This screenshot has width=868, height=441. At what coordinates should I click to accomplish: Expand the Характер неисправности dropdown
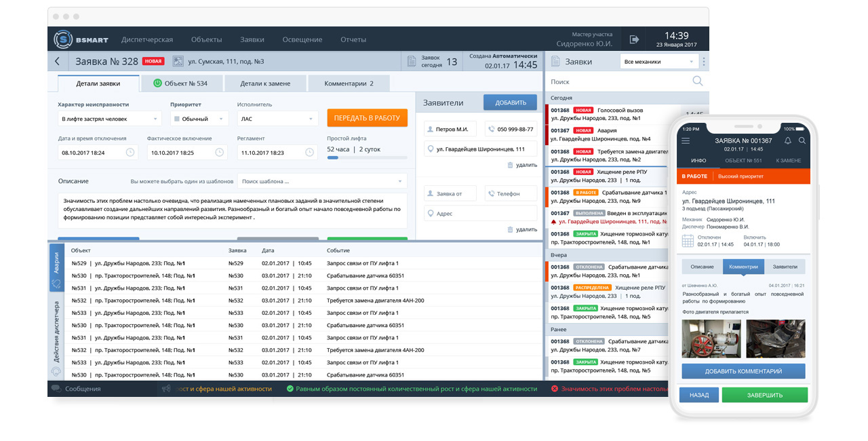pyautogui.click(x=110, y=119)
